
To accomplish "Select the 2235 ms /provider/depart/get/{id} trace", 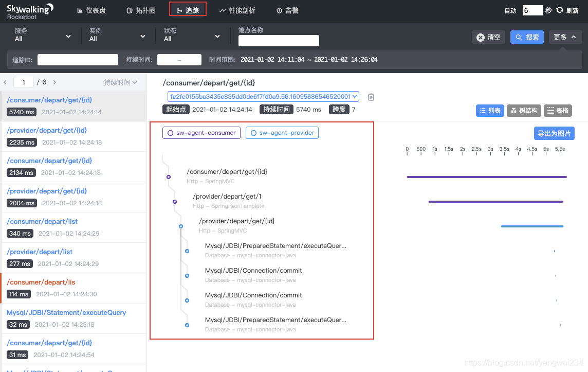I will pos(73,136).
